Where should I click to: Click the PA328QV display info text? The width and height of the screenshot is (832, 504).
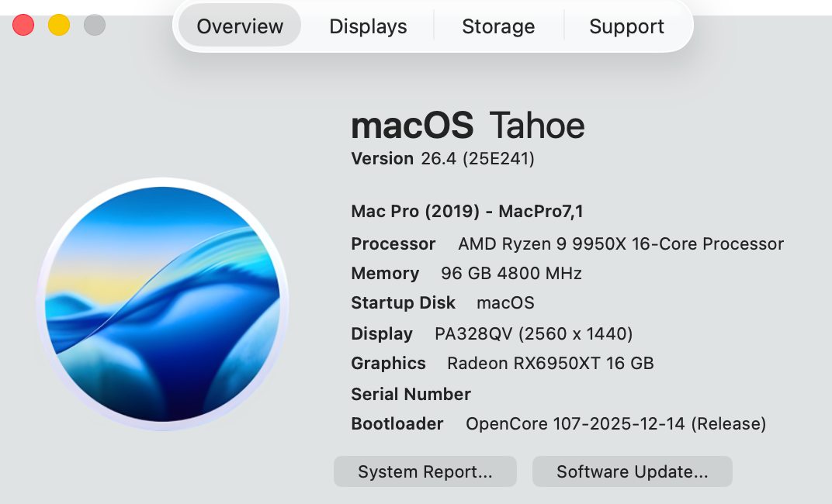533,334
